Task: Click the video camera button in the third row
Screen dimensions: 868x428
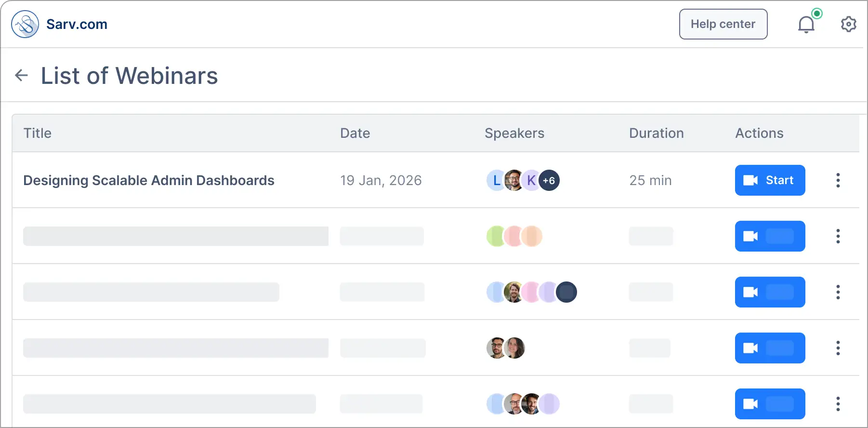Action: tap(770, 292)
